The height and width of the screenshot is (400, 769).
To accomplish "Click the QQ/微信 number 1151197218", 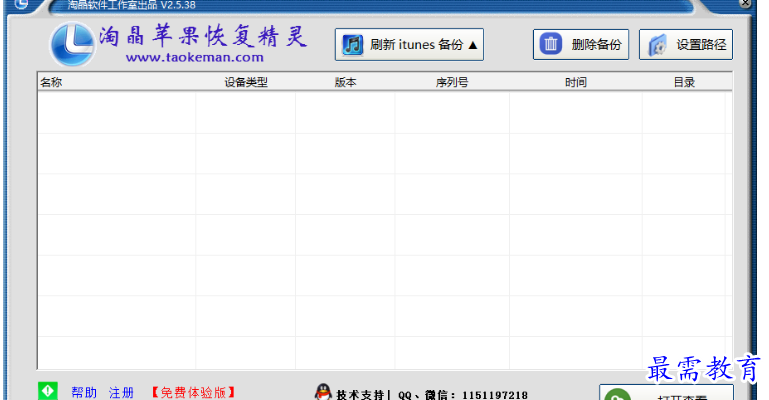I will pos(495,395).
